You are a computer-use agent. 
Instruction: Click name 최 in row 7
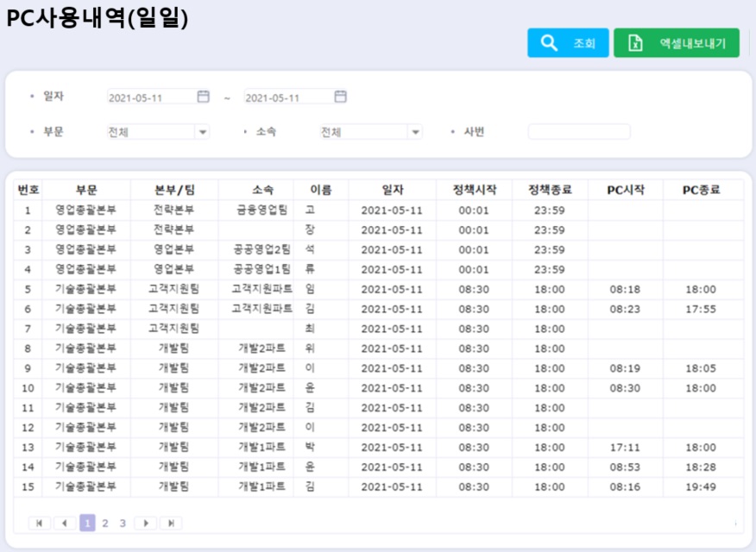310,329
